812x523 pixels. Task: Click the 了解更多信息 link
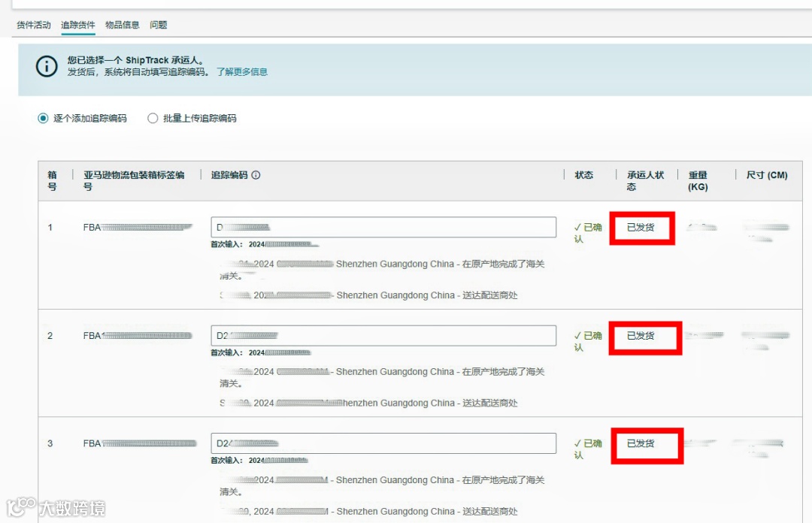(x=242, y=72)
